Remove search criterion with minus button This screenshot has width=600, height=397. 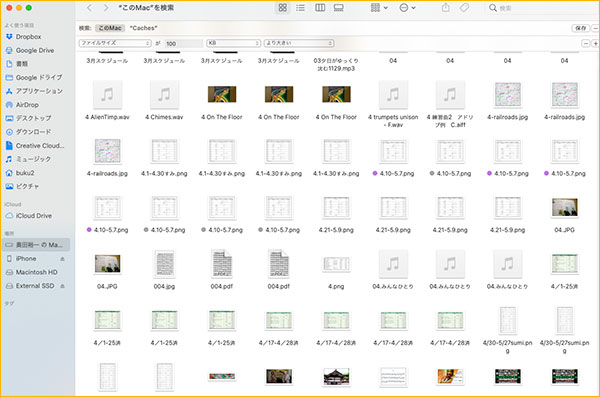[x=585, y=44]
